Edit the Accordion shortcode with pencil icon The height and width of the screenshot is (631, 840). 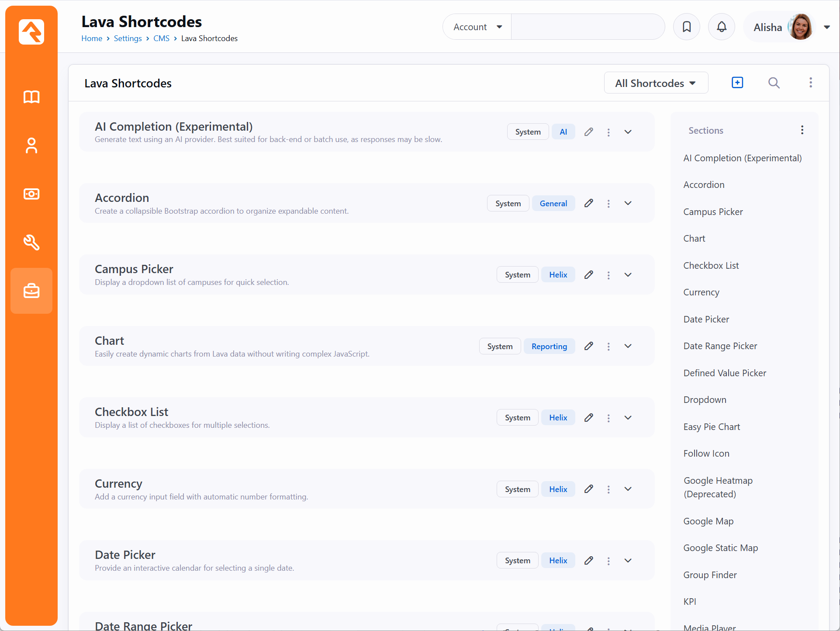[x=589, y=203]
